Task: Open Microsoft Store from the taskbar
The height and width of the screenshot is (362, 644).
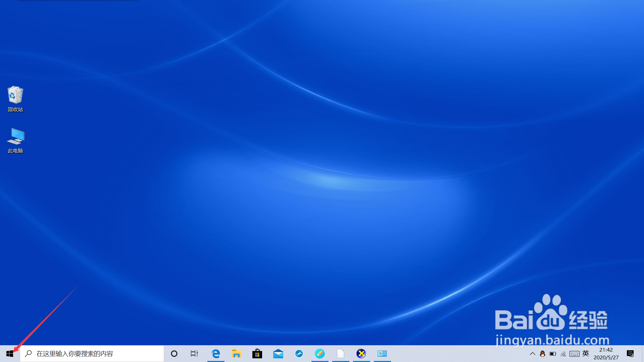Action: click(x=257, y=354)
